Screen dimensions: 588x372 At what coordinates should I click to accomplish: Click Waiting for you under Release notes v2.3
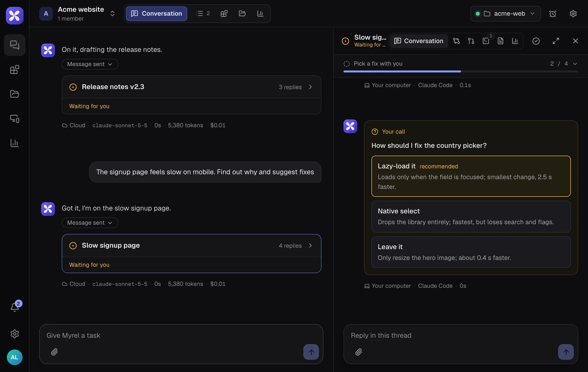(89, 106)
